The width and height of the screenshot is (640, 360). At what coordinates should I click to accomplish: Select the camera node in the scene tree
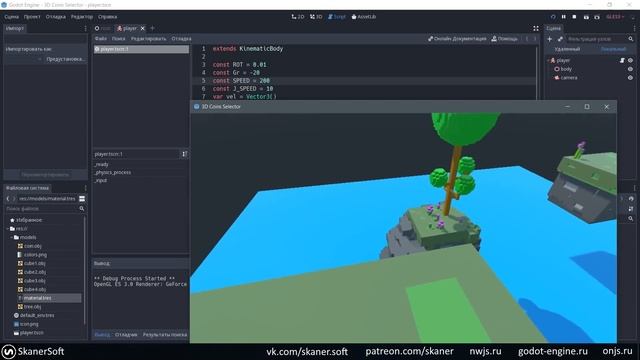coord(569,78)
